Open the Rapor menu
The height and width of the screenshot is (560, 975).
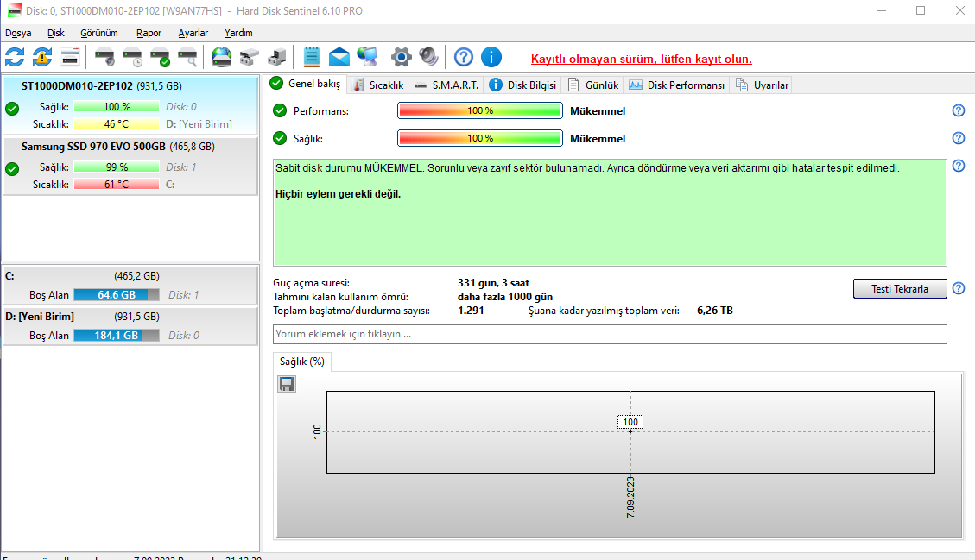click(x=149, y=33)
